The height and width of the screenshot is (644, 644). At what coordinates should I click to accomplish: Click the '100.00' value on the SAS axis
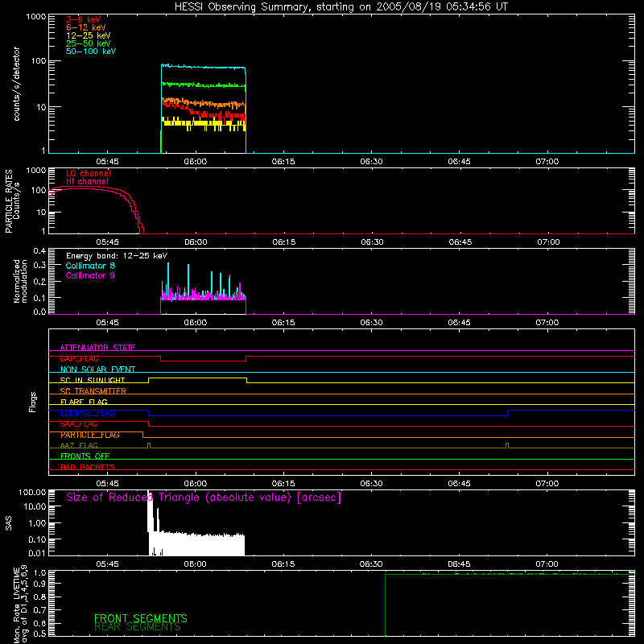point(32,493)
